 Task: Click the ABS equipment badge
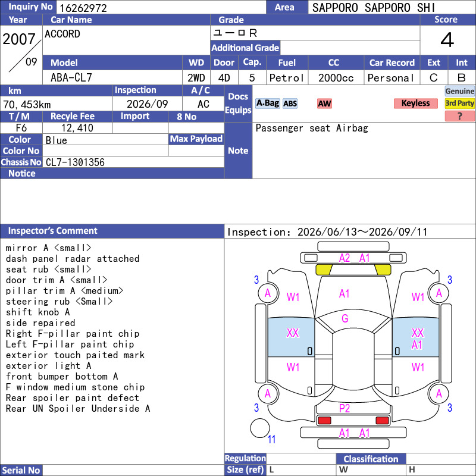(x=290, y=104)
